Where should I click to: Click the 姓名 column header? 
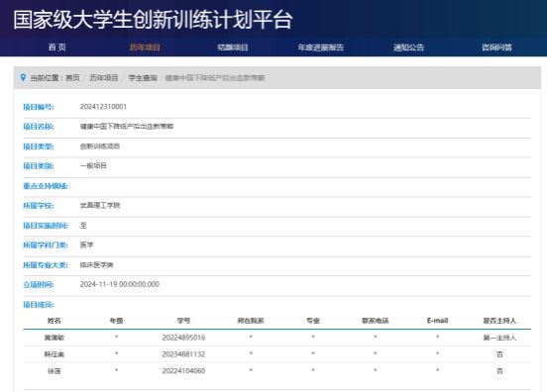pos(55,321)
